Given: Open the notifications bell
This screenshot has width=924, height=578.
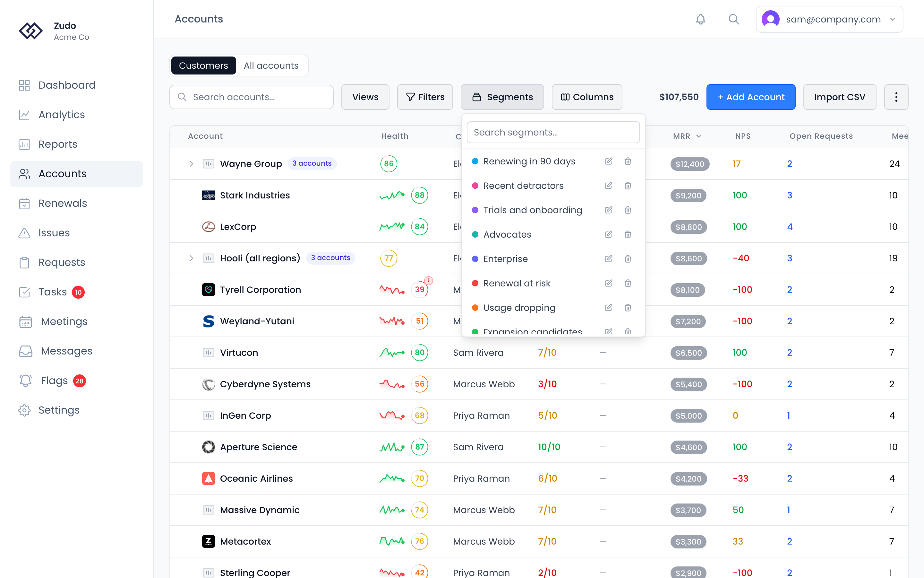Looking at the screenshot, I should click(x=700, y=19).
